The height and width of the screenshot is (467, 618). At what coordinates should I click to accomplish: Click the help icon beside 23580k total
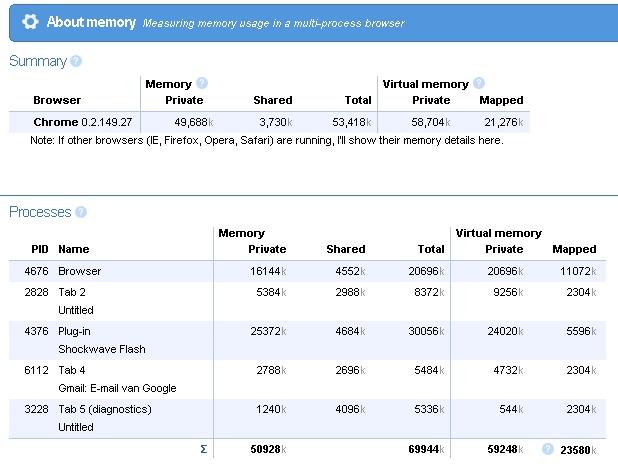click(548, 449)
